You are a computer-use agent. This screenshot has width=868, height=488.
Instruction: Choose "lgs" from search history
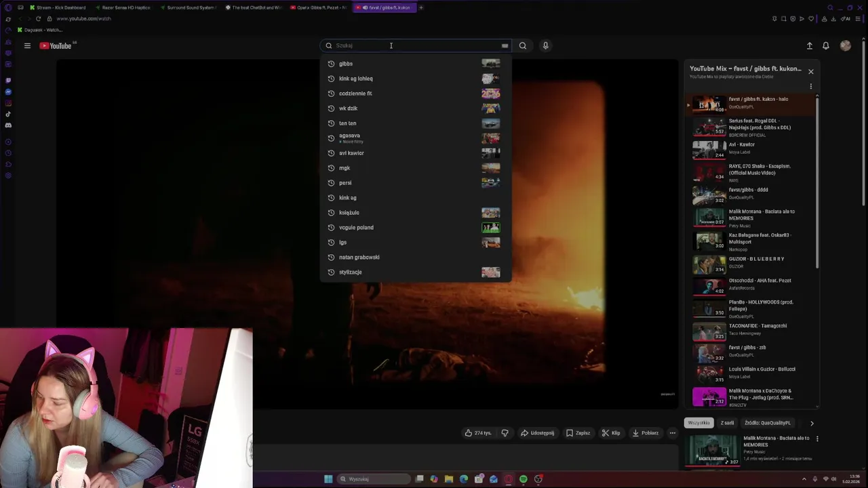tap(416, 243)
